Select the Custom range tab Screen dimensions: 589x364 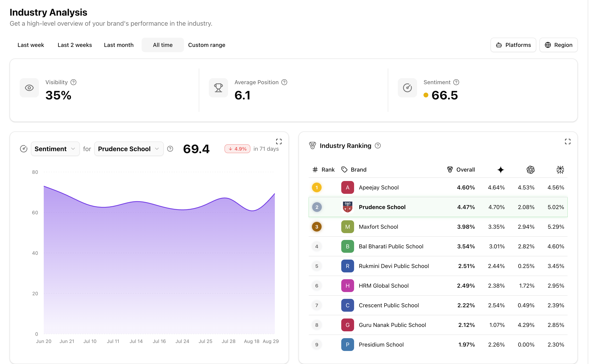tap(207, 45)
